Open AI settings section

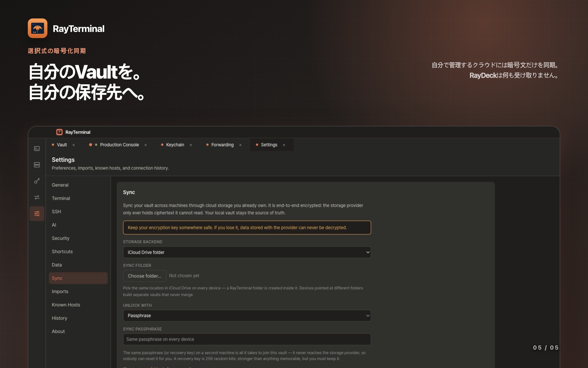pos(78,225)
